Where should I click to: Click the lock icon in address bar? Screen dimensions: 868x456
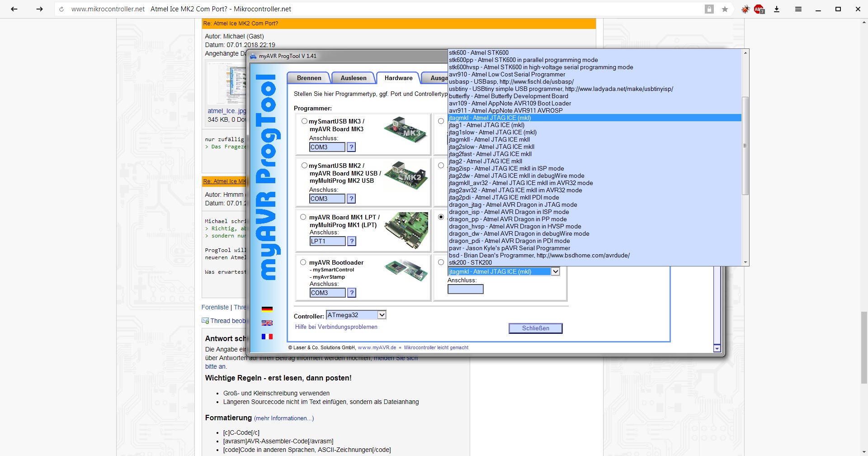(x=709, y=9)
